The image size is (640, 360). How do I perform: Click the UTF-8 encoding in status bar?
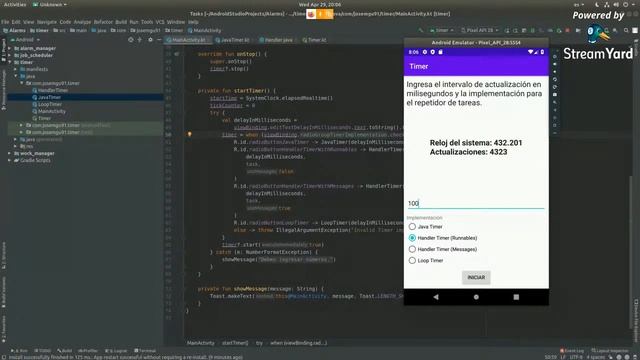[x=576, y=357]
